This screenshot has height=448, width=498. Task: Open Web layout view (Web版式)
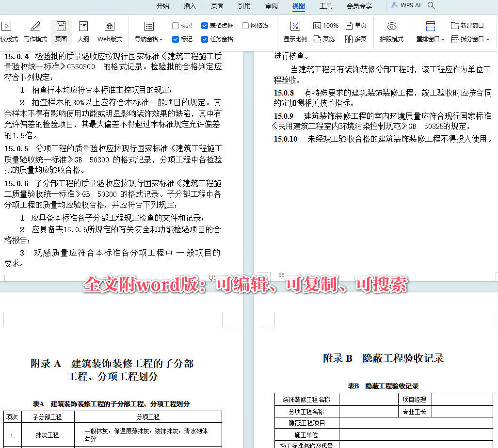(110, 32)
